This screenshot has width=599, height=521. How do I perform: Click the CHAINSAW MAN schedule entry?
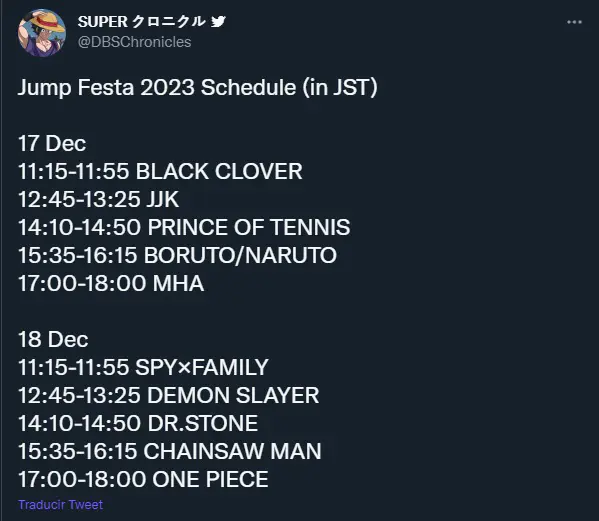pyautogui.click(x=170, y=451)
